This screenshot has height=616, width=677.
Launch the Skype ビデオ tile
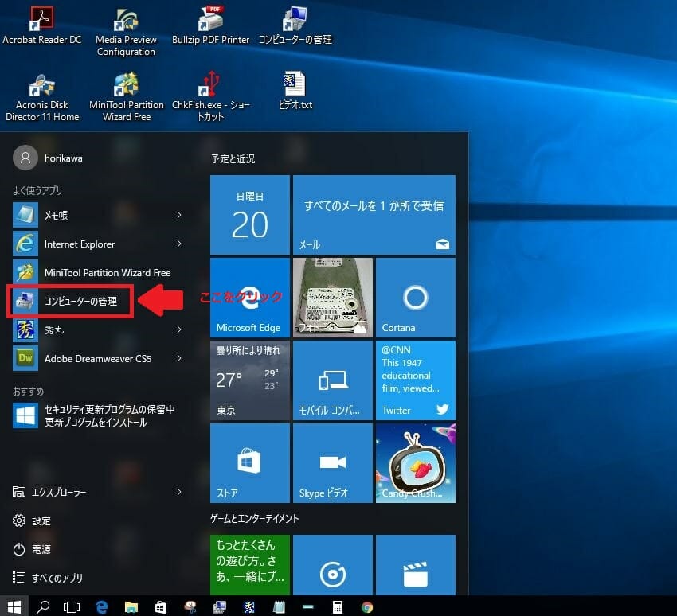click(x=332, y=462)
